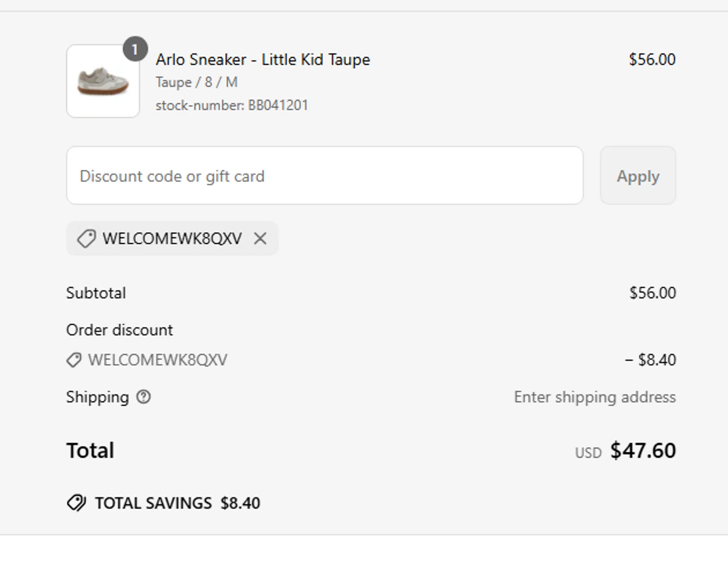728x564 pixels.
Task: Focus the Discount code or gift card field
Action: coord(324,176)
